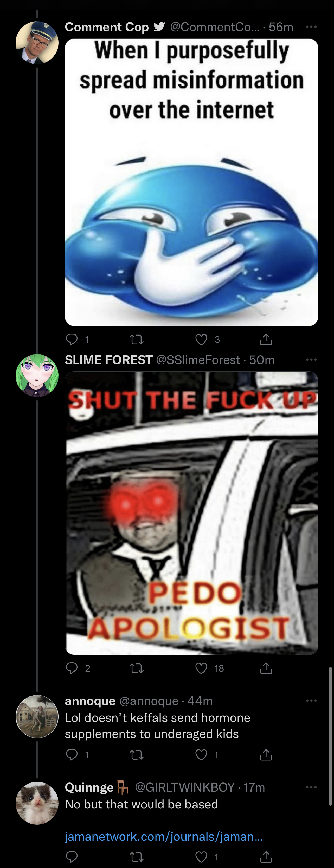The image size is (334, 868).
Task: Like annoque's reply
Action: coord(201,754)
